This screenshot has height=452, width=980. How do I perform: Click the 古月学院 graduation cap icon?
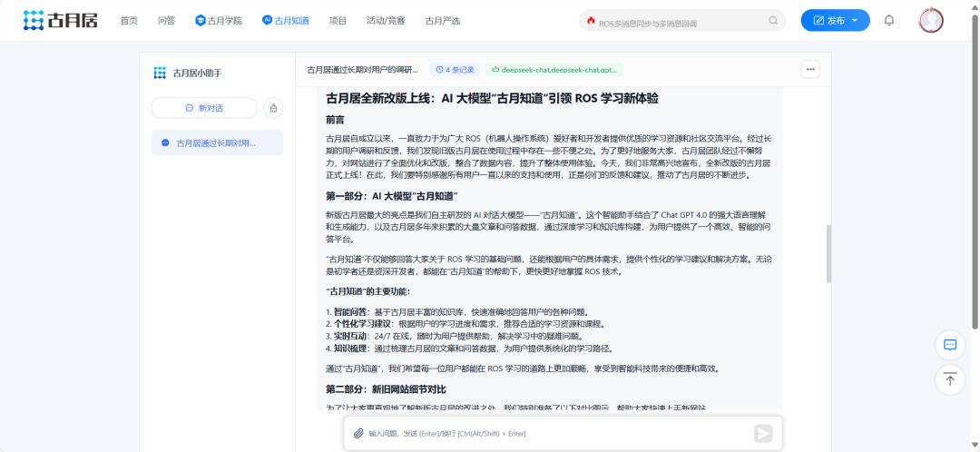coord(200,21)
